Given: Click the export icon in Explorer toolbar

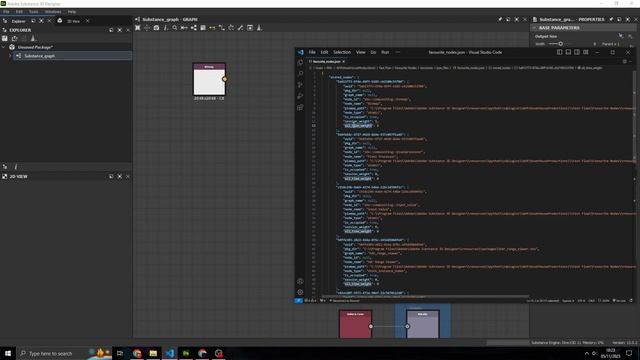Looking at the screenshot, I should pos(15,38).
